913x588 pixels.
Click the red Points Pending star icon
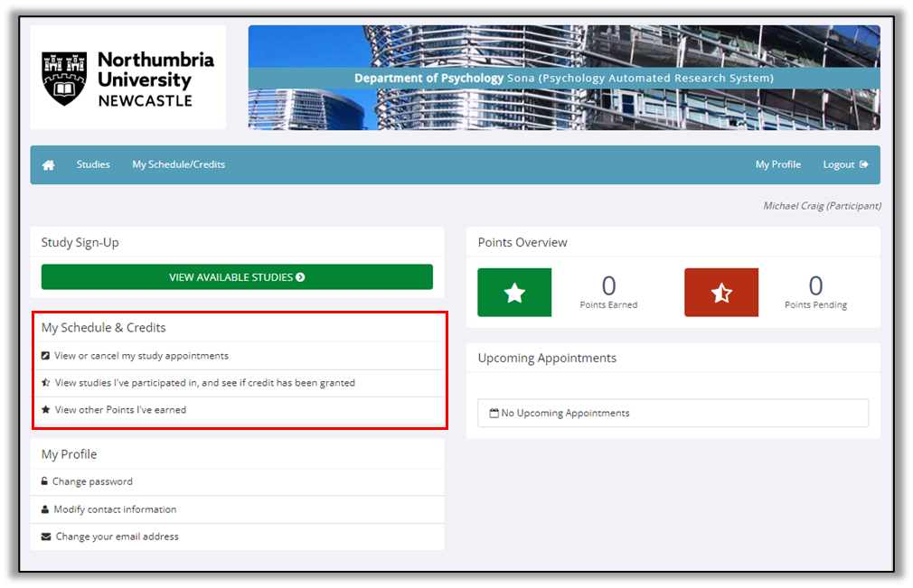click(720, 293)
